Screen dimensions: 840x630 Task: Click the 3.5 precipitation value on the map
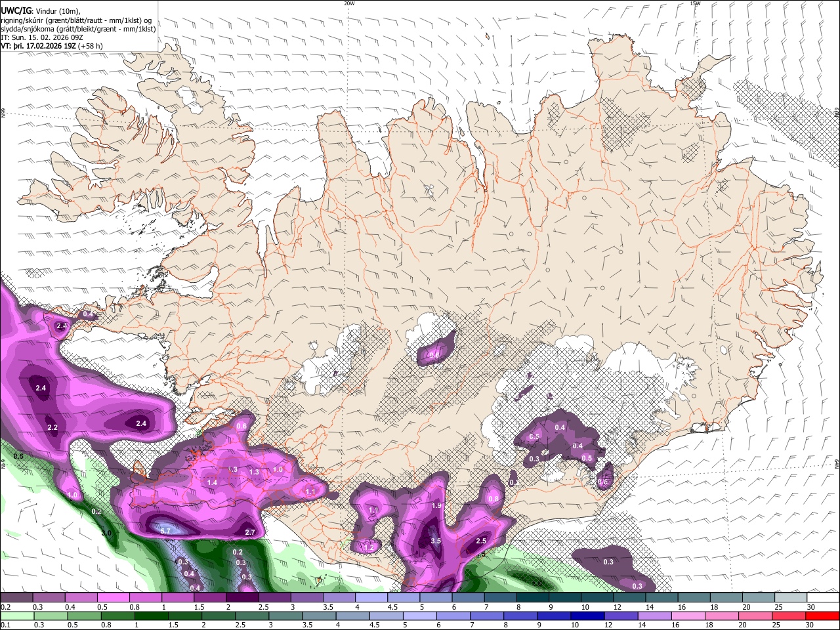436,541
